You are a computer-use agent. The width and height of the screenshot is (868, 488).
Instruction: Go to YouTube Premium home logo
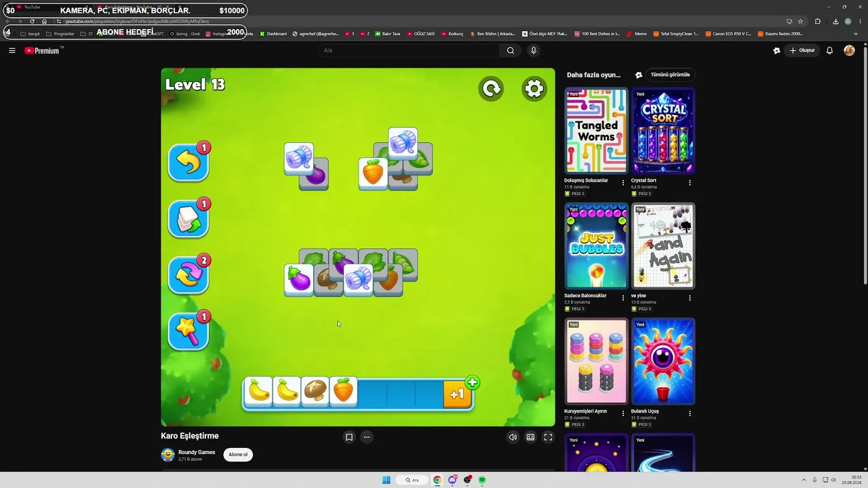(x=42, y=50)
